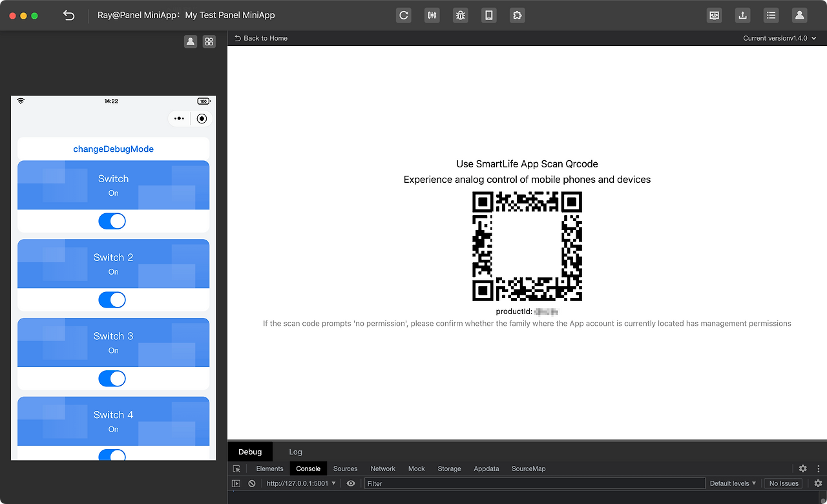
Task: Click the person icon above the simulator
Action: (191, 41)
